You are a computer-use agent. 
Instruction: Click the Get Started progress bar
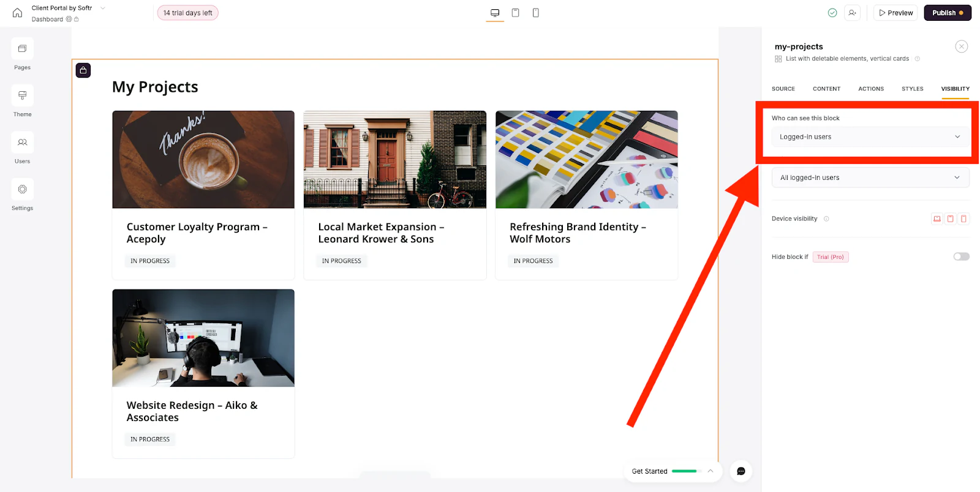686,471
